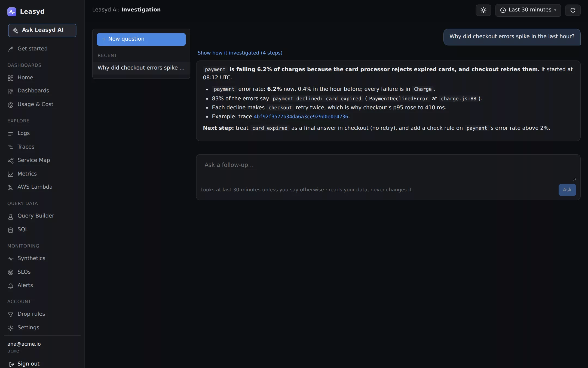Click the AWS Lambda icon

coord(11,188)
